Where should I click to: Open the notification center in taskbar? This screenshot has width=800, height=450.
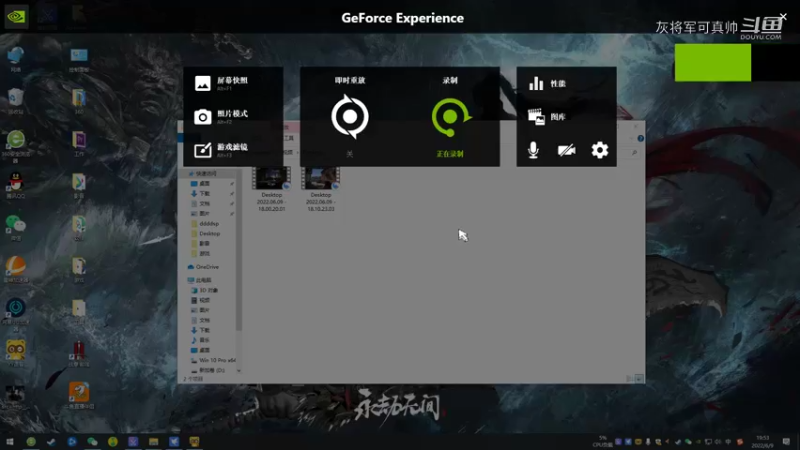tap(786, 442)
